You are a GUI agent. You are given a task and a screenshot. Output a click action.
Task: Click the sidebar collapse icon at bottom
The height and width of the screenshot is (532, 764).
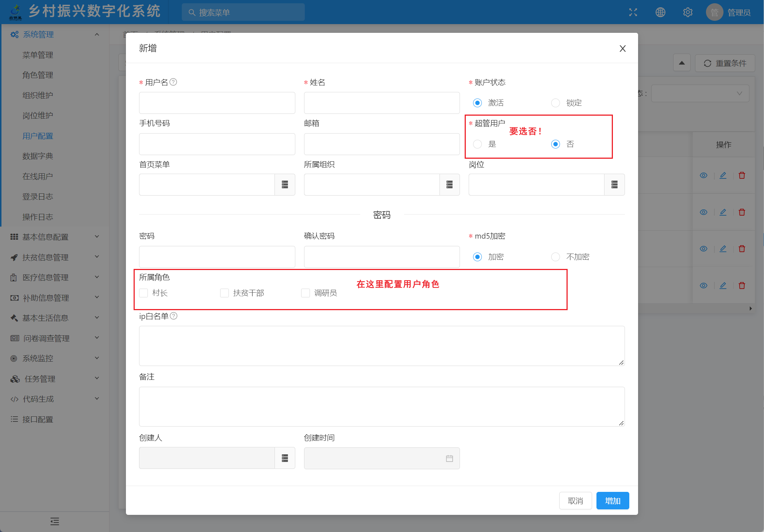55,521
